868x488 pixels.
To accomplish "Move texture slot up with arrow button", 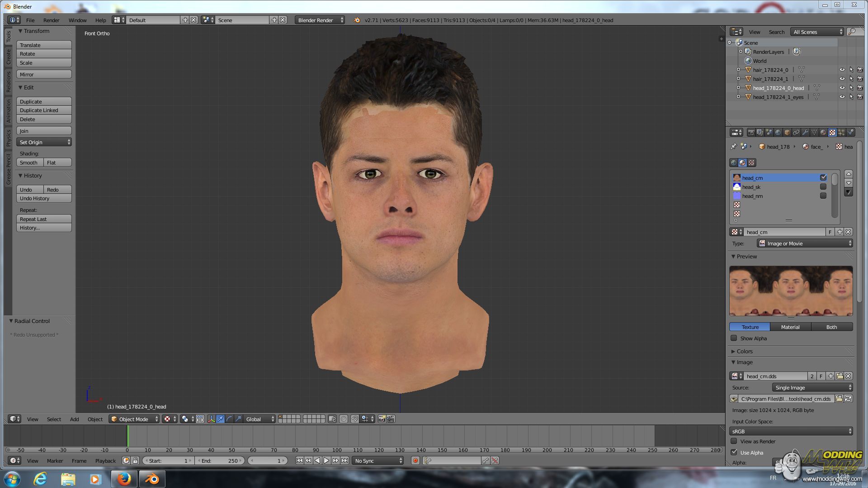I will pos(849,174).
